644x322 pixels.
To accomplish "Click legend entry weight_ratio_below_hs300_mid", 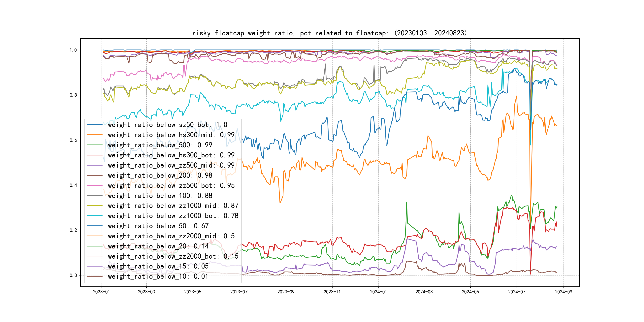I will 171,135.
